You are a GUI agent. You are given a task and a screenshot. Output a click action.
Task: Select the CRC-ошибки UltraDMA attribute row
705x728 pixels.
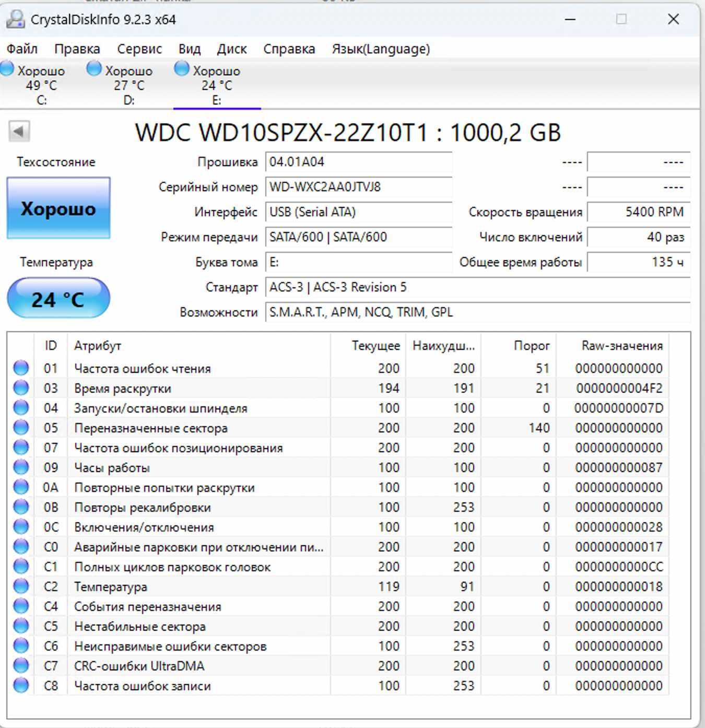[339, 666]
